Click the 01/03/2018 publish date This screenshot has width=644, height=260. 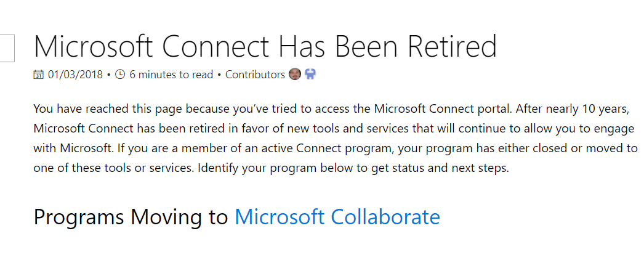(76, 75)
